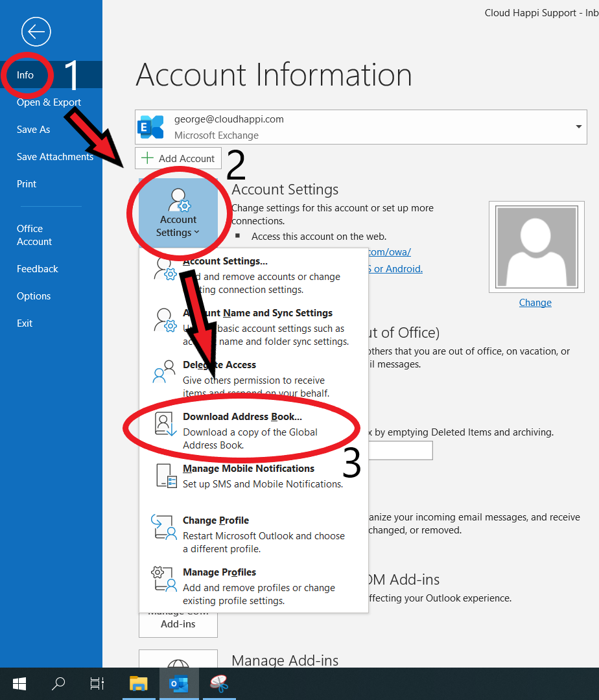Open Task View on the taskbar
The image size is (599, 700).
pos(97,684)
